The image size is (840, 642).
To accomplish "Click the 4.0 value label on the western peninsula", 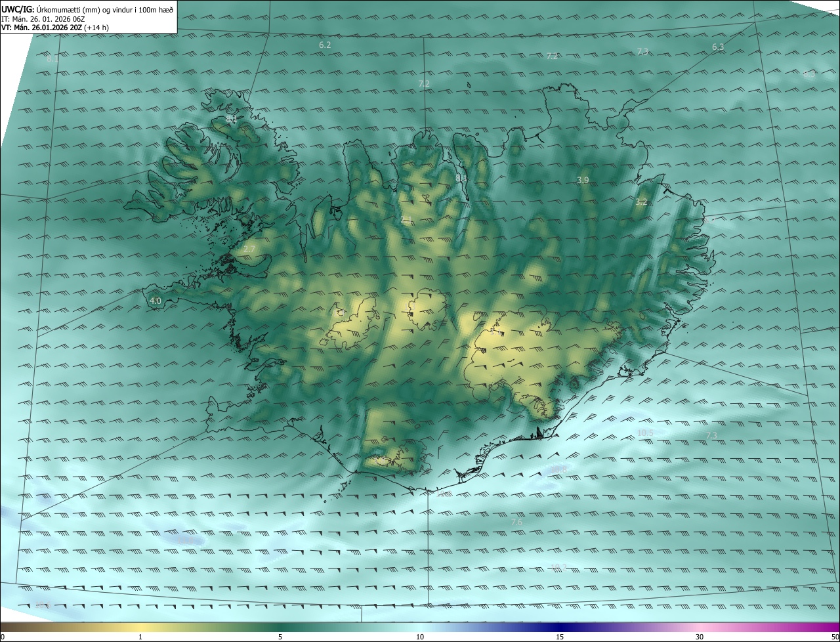I will pos(156,301).
